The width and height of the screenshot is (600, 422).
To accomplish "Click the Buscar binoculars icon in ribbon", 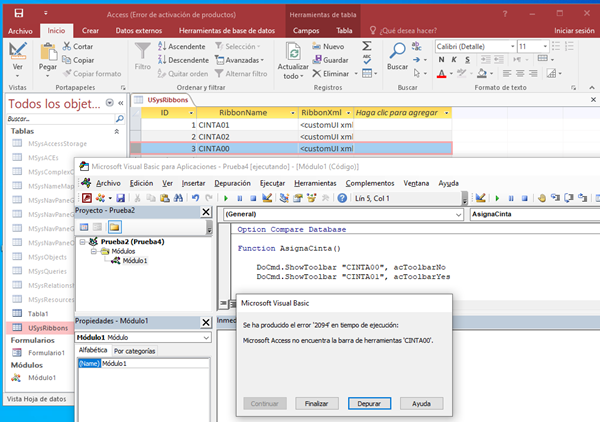I will pos(397,50).
